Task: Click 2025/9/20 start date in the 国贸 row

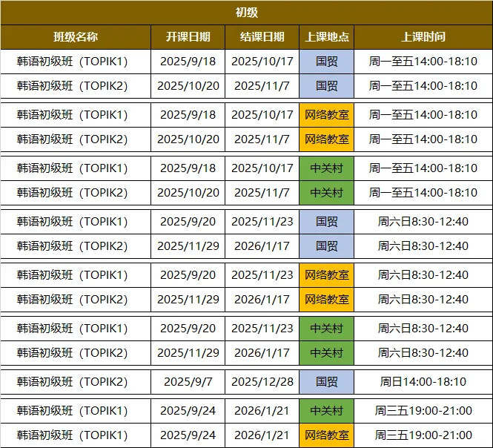Action: coord(188,222)
